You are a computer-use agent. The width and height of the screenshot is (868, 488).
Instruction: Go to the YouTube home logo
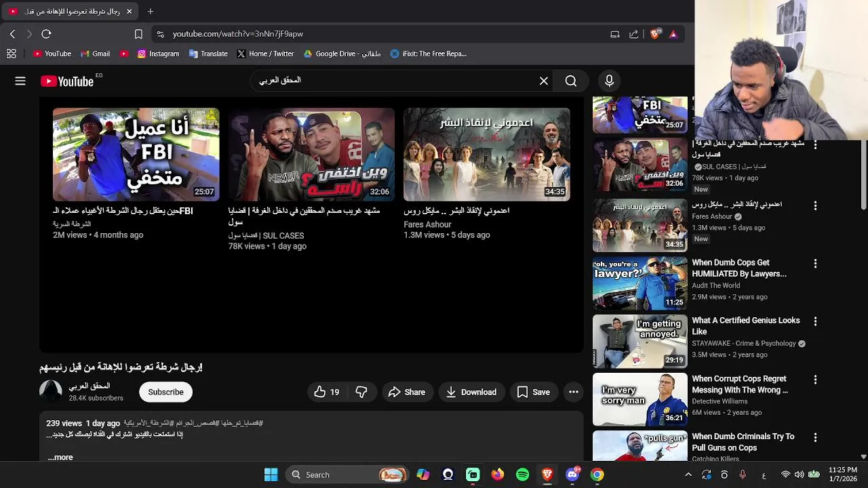pos(66,81)
